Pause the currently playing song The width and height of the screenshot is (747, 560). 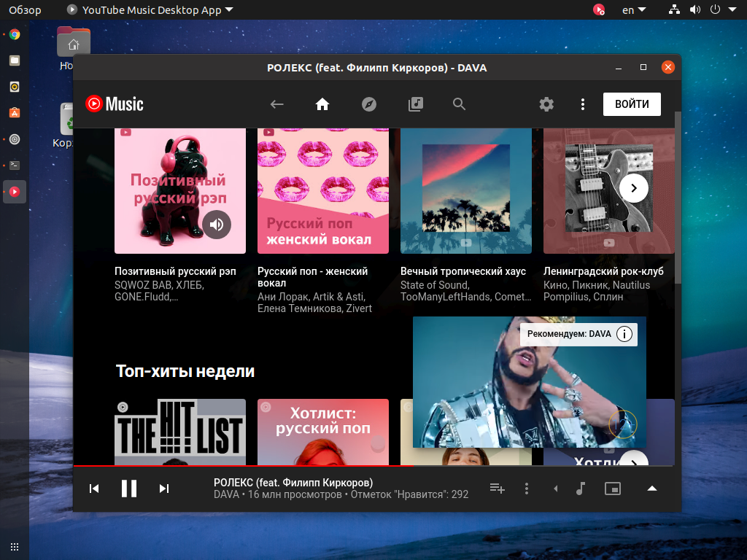(x=129, y=489)
